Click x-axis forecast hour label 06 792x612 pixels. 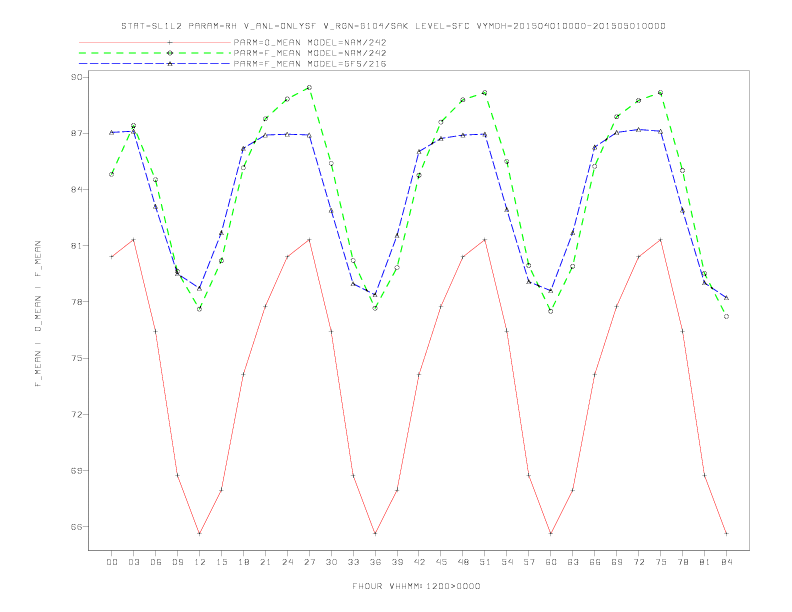pyautogui.click(x=156, y=562)
